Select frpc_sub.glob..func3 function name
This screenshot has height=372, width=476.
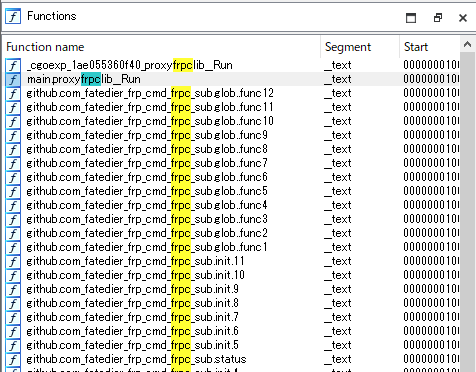[x=147, y=219]
